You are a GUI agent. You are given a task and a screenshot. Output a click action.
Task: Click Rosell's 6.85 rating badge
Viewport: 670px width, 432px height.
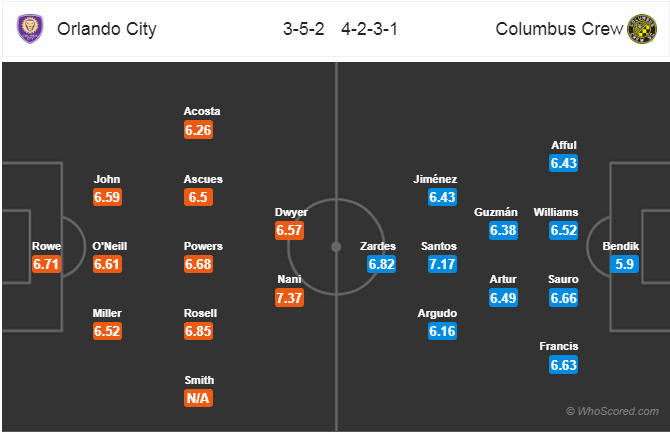(198, 331)
